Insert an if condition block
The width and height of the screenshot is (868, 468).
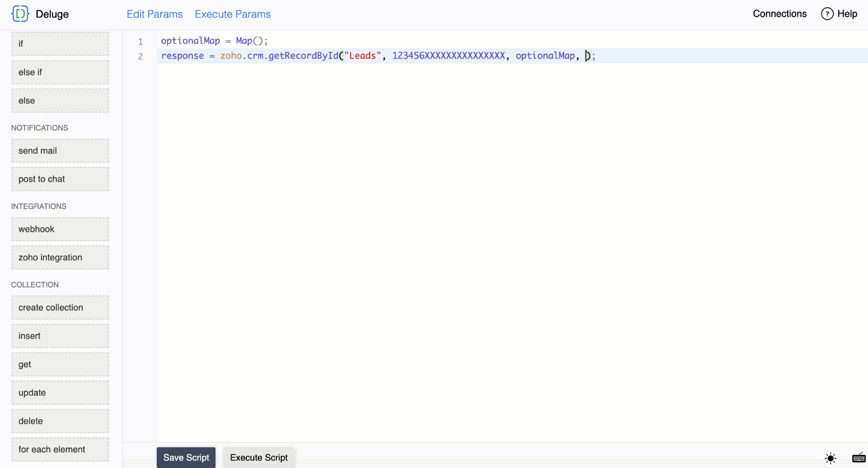click(x=60, y=44)
